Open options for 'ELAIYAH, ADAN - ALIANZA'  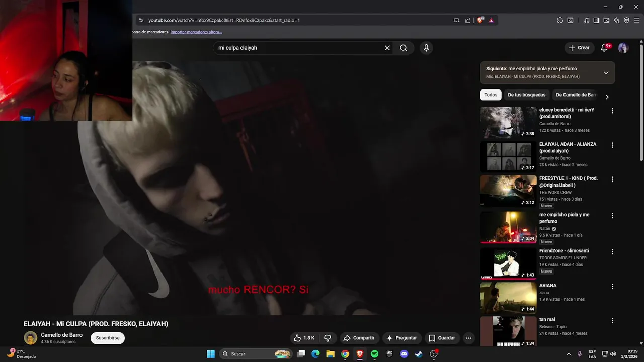pos(612,145)
